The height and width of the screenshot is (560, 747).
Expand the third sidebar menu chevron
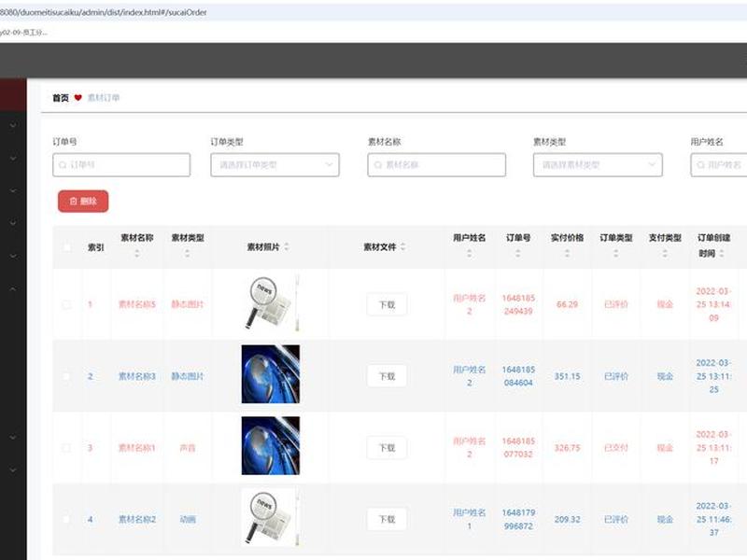pos(13,190)
